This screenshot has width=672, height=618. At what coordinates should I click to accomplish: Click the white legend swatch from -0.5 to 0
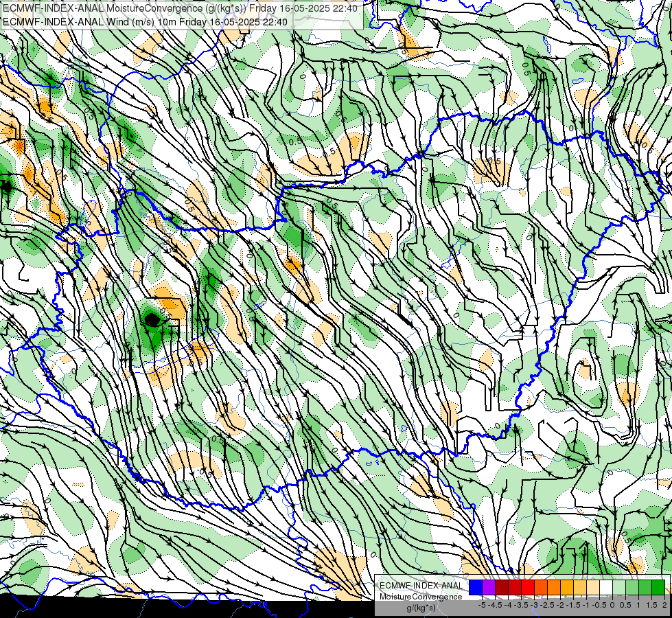click(x=606, y=587)
